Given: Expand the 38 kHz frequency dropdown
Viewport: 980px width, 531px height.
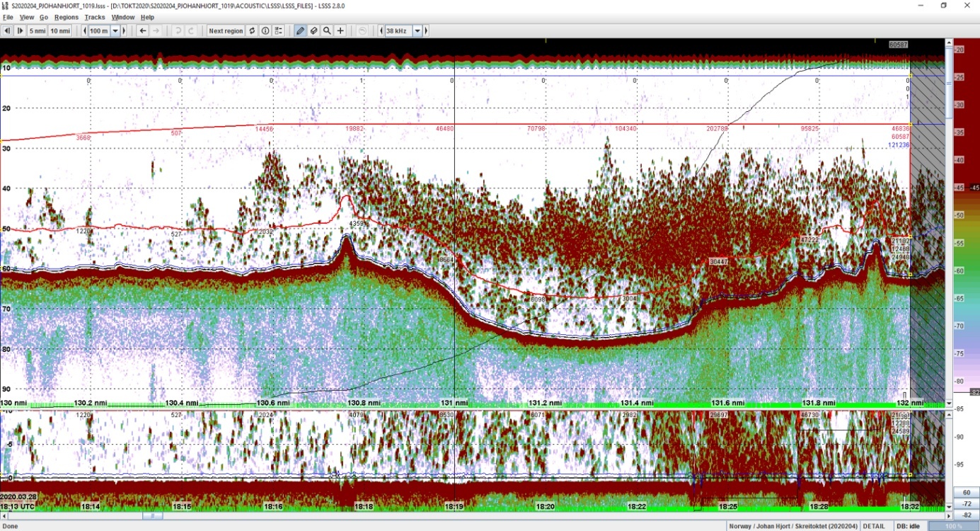Looking at the screenshot, I should click(x=417, y=31).
